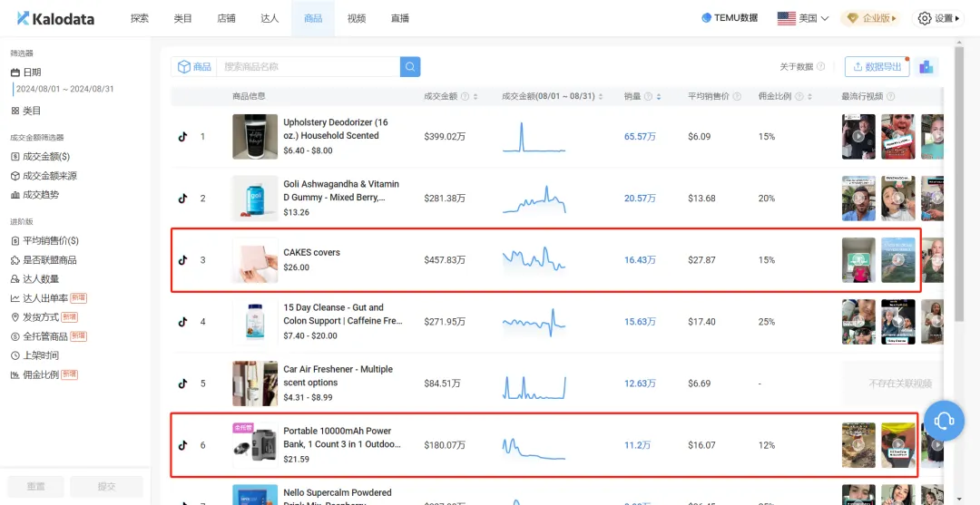Click the 关于数据 help link
The image size is (980, 505).
802,67
